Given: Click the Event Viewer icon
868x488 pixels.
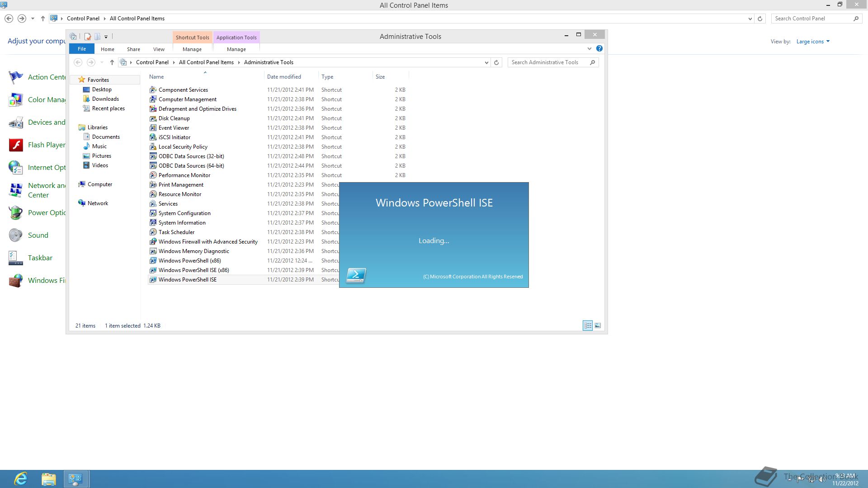Looking at the screenshot, I should tap(153, 128).
